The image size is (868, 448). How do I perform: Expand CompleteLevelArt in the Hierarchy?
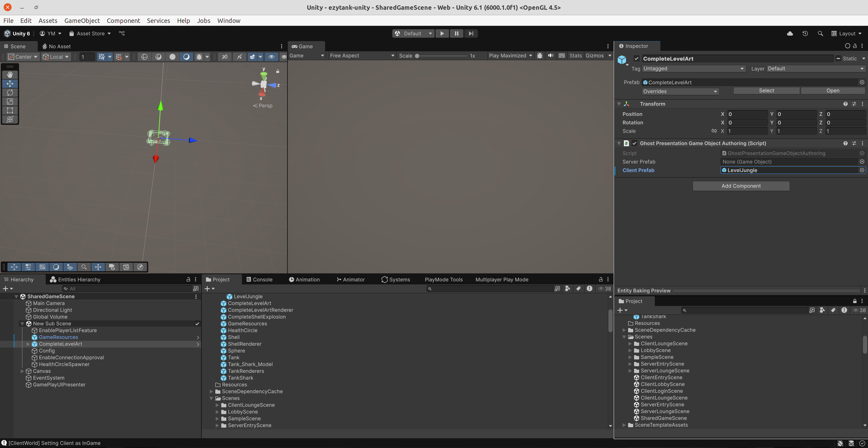[28, 344]
